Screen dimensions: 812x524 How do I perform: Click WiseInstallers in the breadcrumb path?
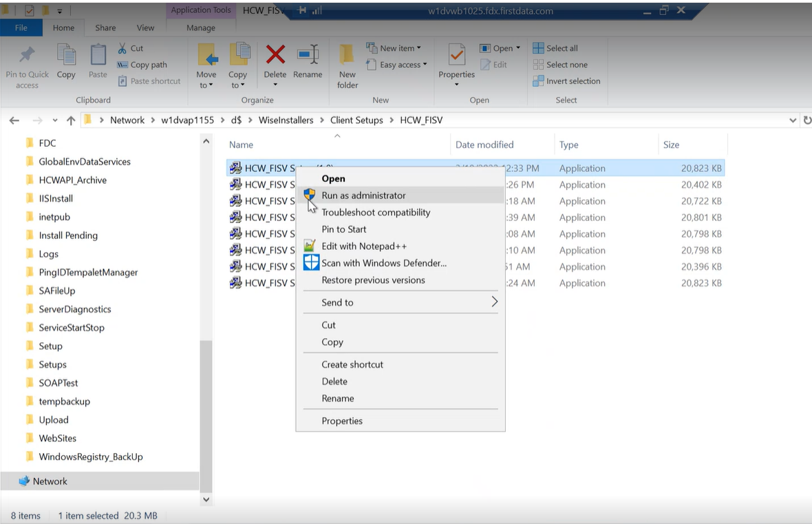click(286, 120)
